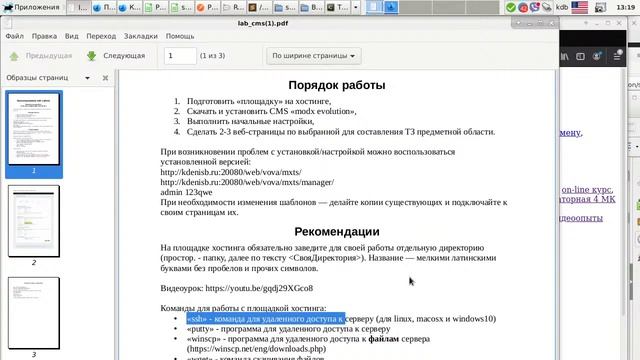Click the 'on-line курс' link in browser
Image resolution: width=640 pixels, height=360 pixels.
[587, 190]
